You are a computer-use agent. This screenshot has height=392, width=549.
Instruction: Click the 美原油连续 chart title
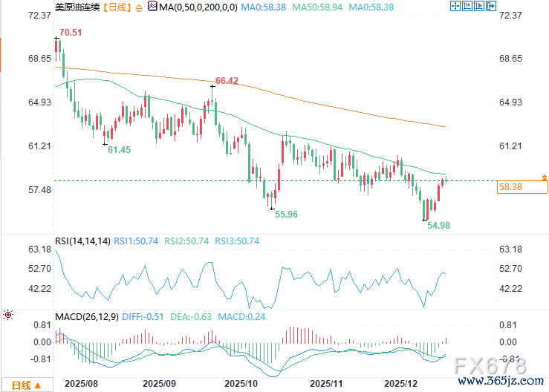(78, 7)
